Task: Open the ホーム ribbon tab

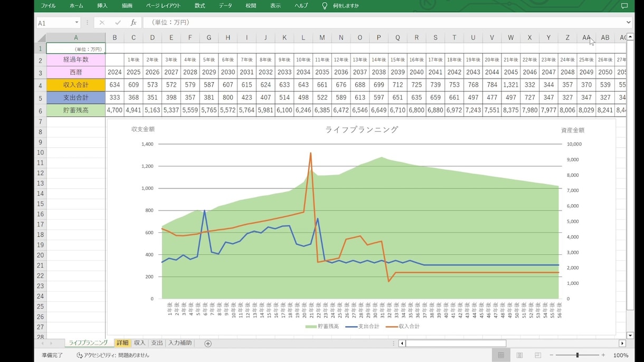Action: (76, 6)
